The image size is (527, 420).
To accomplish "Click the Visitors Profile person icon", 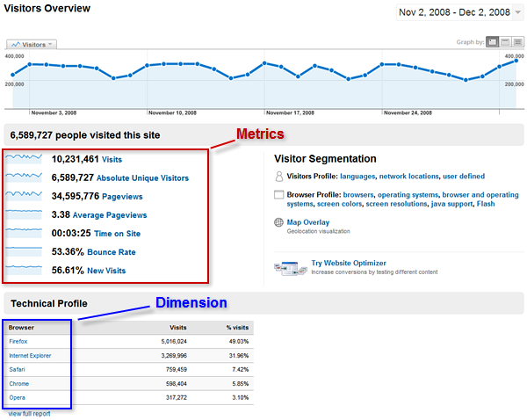I will pyautogui.click(x=279, y=177).
